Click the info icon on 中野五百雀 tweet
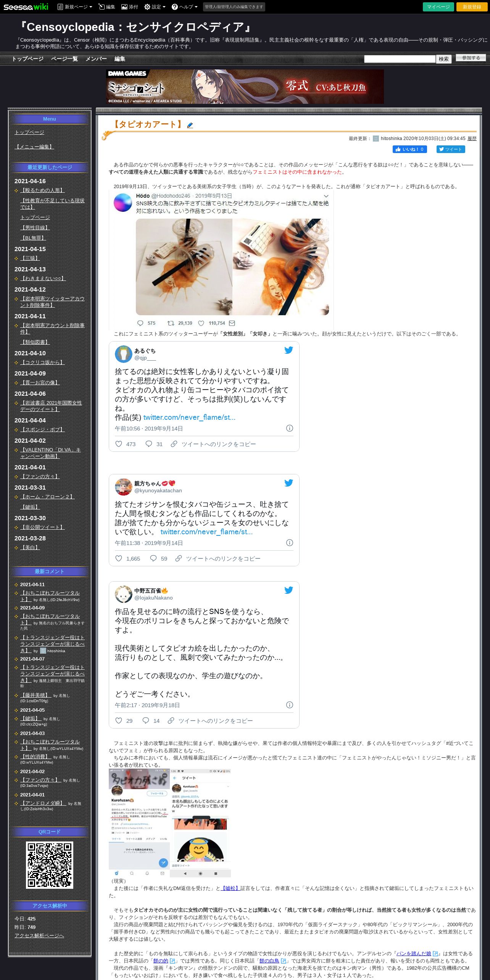The width and height of the screenshot is (490, 980). coord(290,705)
